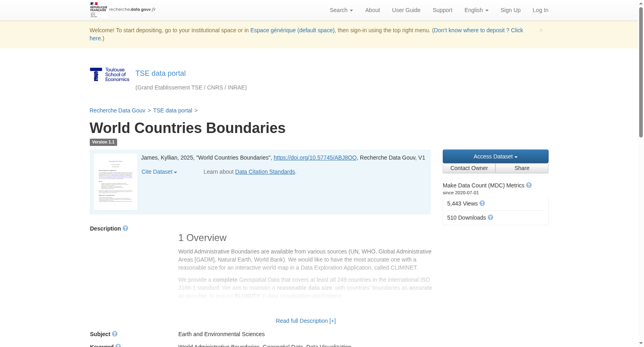Click the Version 1.1 badge
The width and height of the screenshot is (644, 347).
coord(103,142)
